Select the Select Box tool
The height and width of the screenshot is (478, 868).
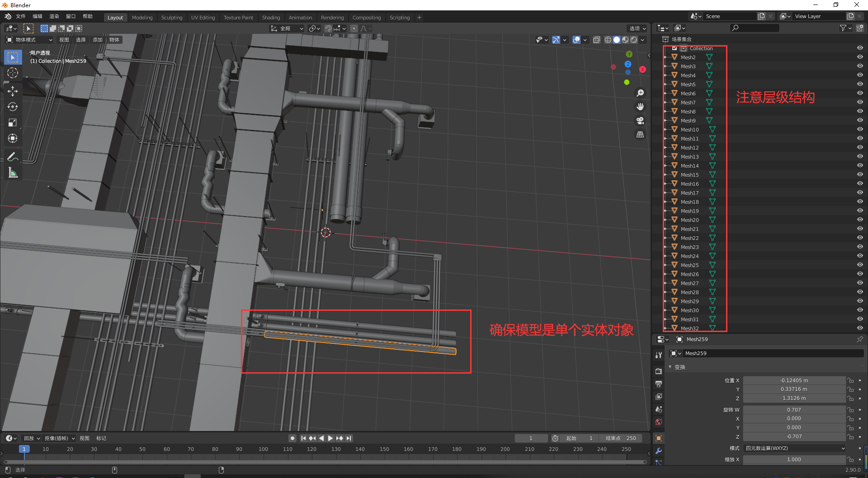click(x=13, y=57)
